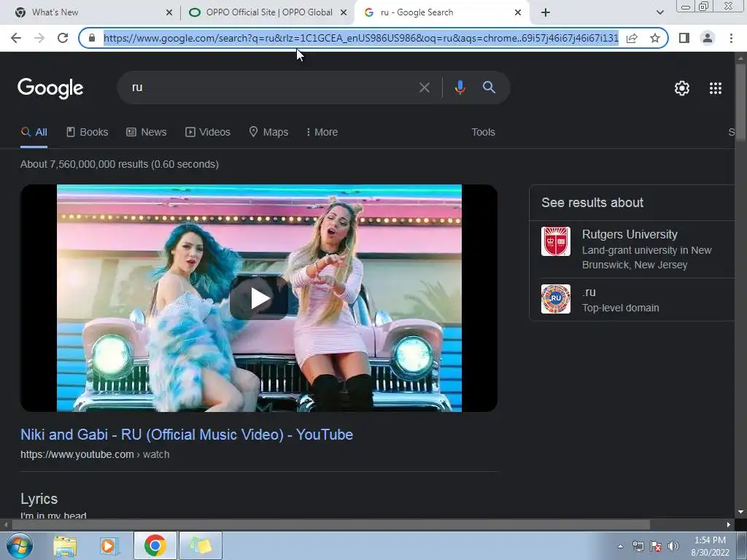Open Google quick settings gear
The width and height of the screenshot is (747, 560).
[x=682, y=88]
